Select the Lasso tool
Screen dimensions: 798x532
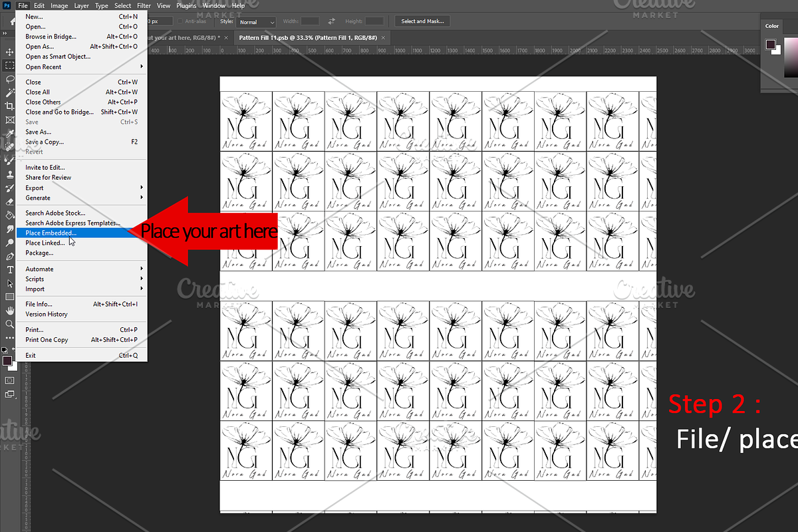coord(9,79)
